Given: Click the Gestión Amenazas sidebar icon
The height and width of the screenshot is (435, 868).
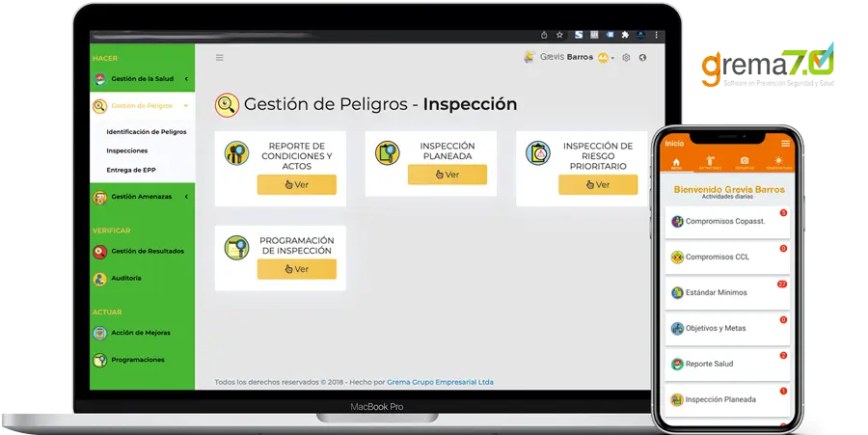Looking at the screenshot, I should click(x=99, y=197).
